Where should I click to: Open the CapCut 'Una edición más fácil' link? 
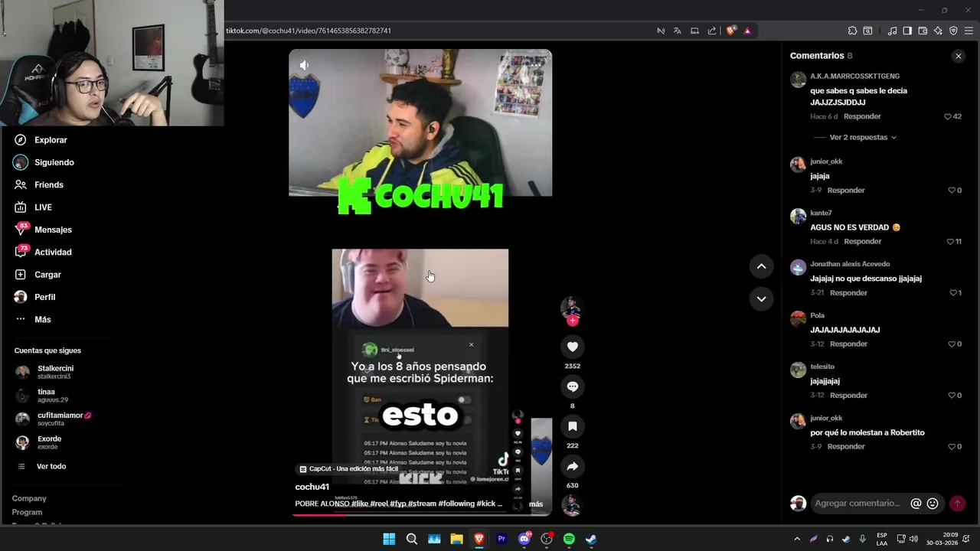point(349,468)
